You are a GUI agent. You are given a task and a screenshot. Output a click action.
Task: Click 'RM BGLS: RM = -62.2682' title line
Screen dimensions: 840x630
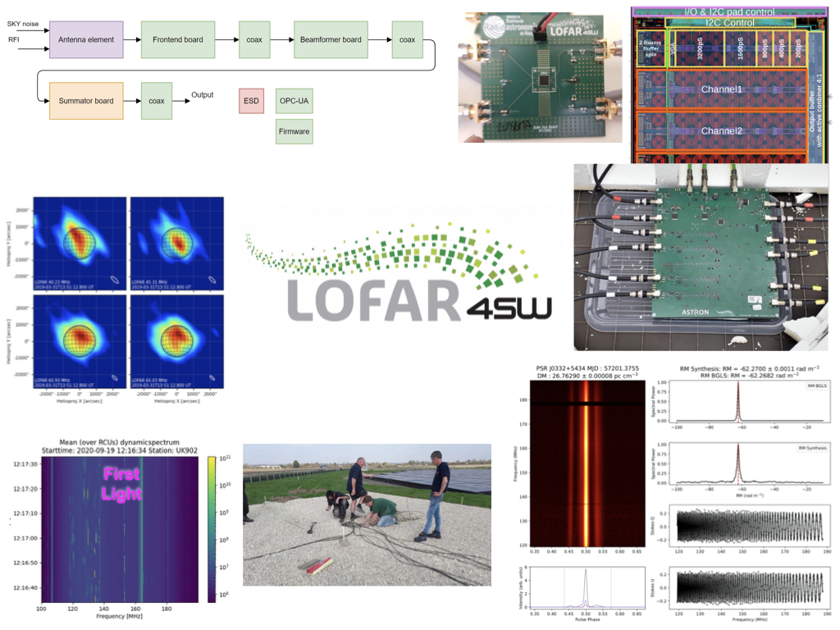749,376
